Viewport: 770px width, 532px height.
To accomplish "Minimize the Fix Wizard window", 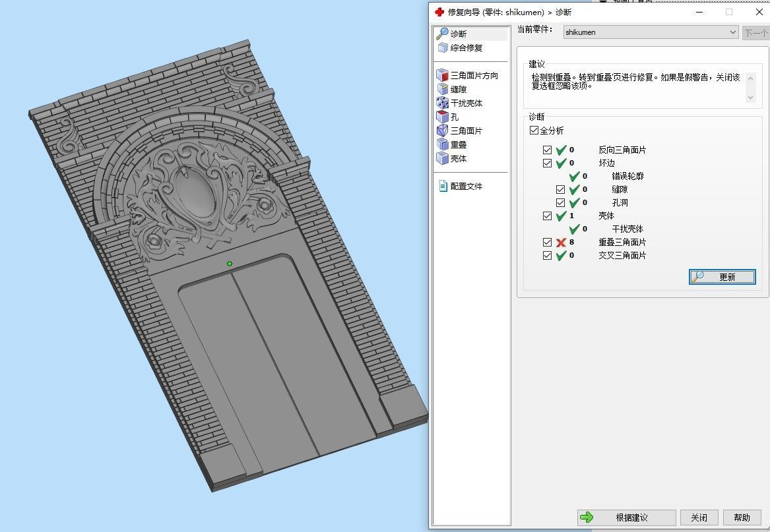I will coord(699,12).
